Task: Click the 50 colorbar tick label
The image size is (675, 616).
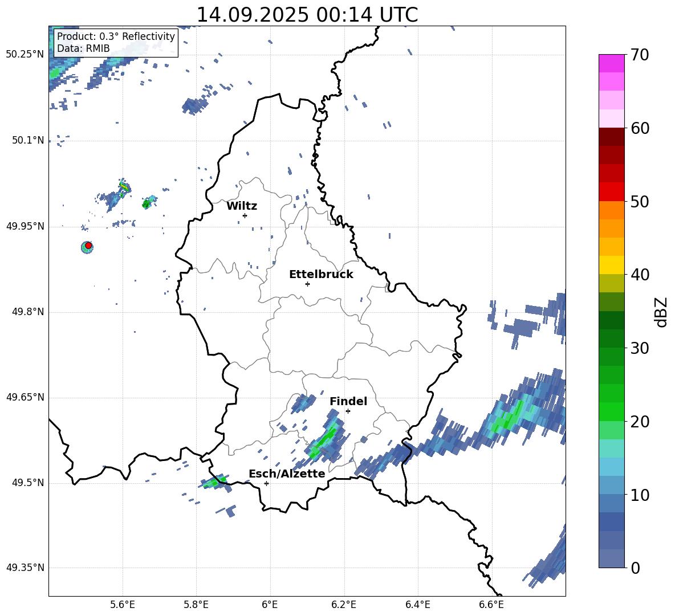Action: pyautogui.click(x=640, y=201)
